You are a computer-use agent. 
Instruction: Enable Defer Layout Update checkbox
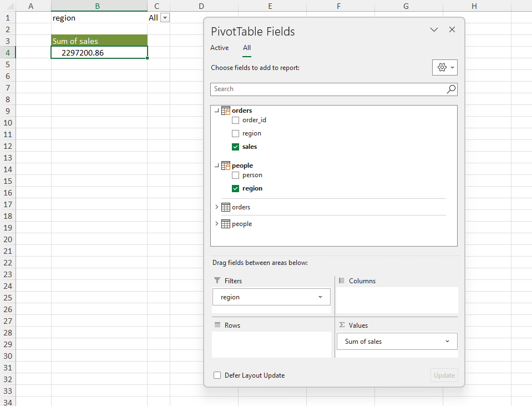click(217, 375)
